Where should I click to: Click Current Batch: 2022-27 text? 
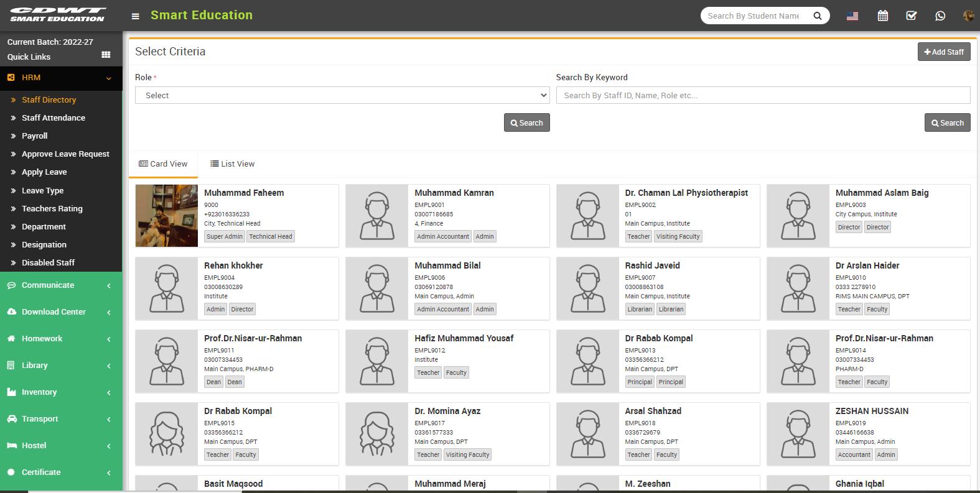click(x=50, y=42)
